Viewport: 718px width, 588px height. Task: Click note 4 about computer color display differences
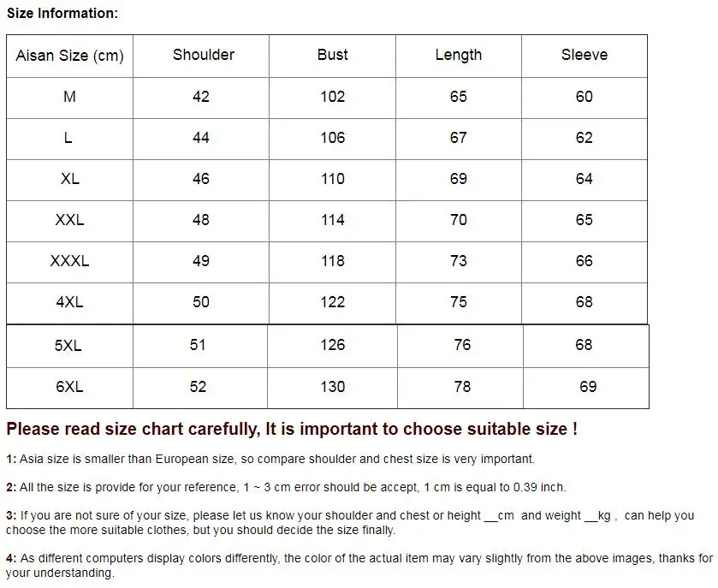coord(359,565)
